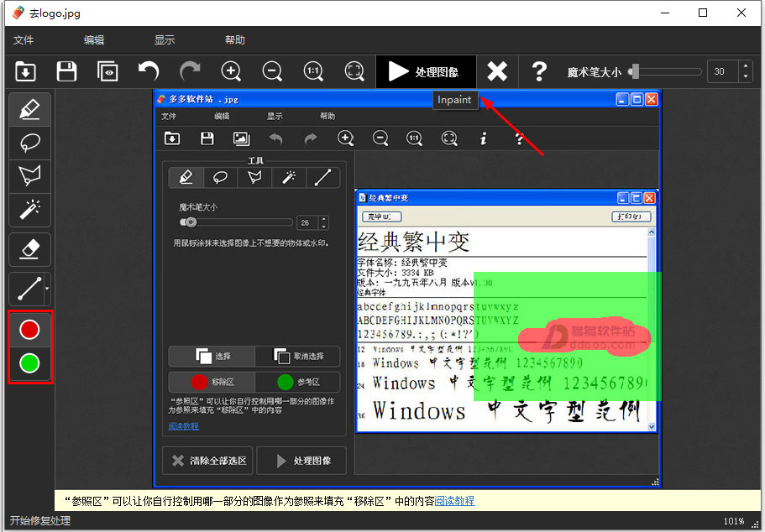The image size is (765, 532).
Task: Choose the red remove-area marker color
Action: (29, 330)
